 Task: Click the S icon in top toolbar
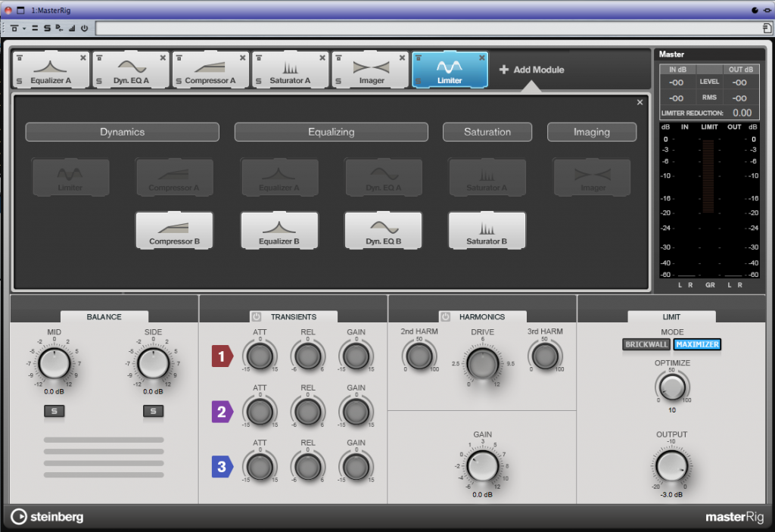[47, 28]
